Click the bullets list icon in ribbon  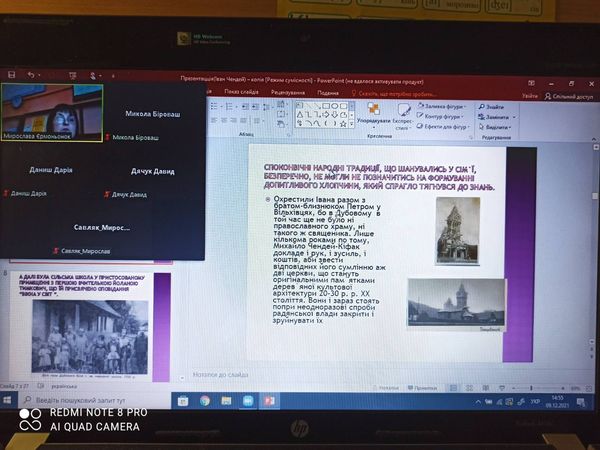click(214, 106)
